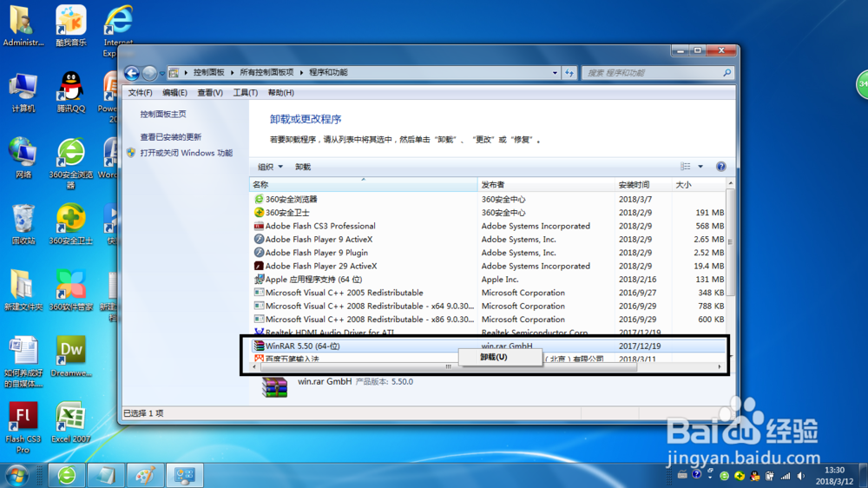The width and height of the screenshot is (868, 488).
Task: Open the recent pages dropdown arrow
Action: (162, 73)
